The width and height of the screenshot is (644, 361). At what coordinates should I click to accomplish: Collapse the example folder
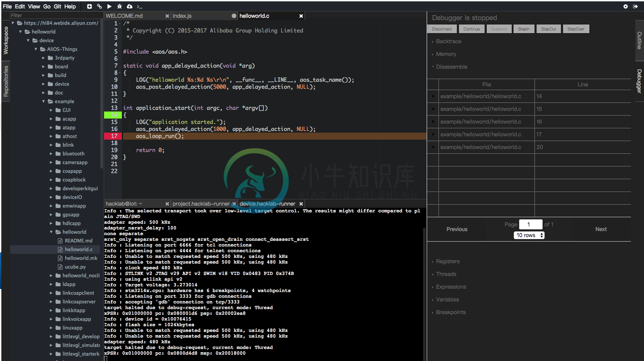(43, 101)
